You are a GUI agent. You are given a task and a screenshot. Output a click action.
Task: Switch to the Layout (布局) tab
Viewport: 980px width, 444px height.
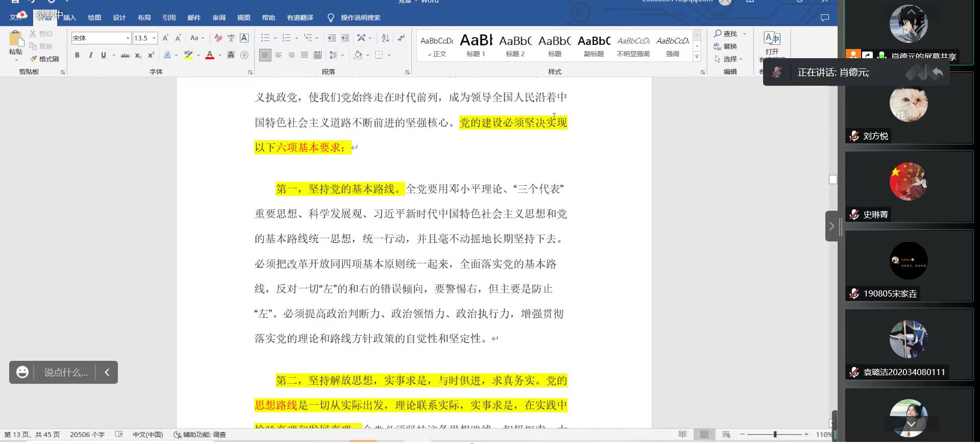(x=144, y=18)
